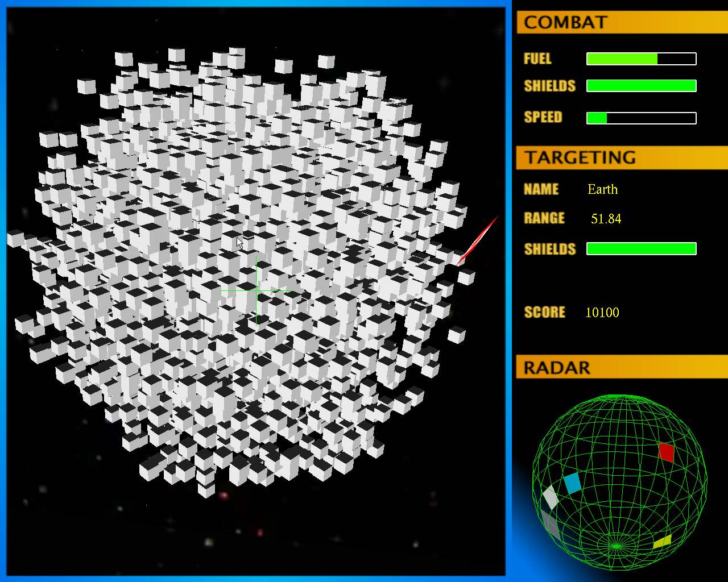728x582 pixels.
Task: Pick the white blip on the radar sphere
Action: point(550,498)
